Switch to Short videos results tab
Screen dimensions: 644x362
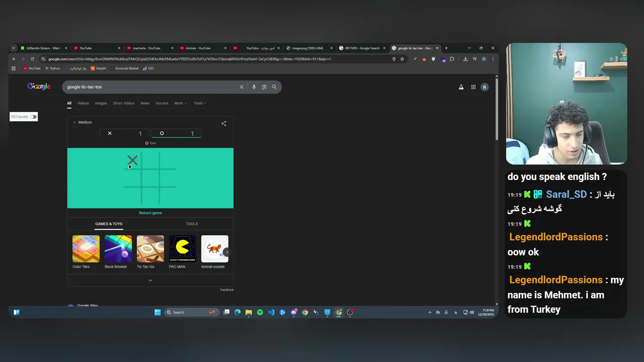124,103
